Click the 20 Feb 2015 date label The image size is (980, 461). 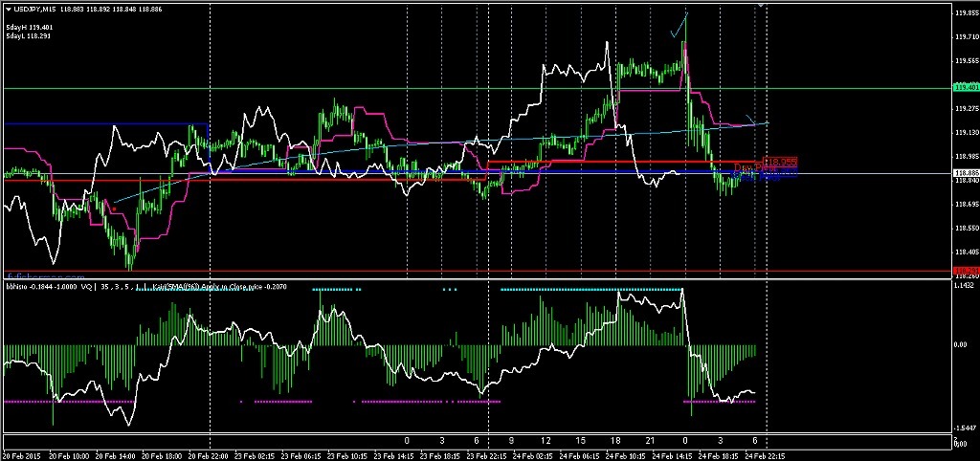tap(23, 455)
